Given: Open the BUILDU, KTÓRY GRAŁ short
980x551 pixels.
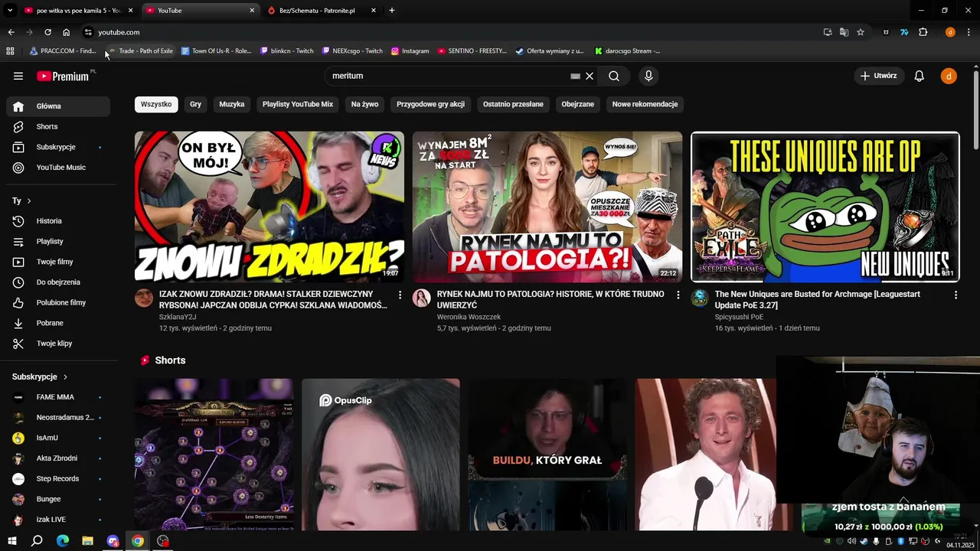Looking at the screenshot, I should 547,455.
